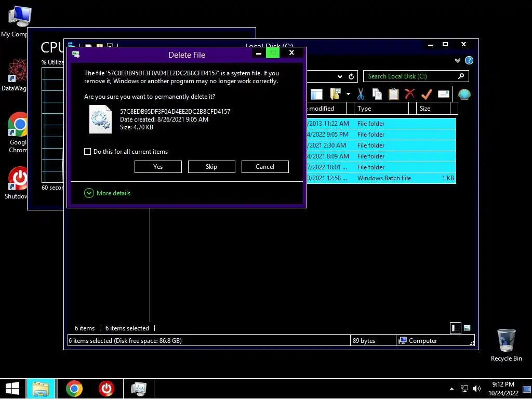Image resolution: width=532 pixels, height=399 pixels.
Task: Select the File folder row dated 8:09 AM
Action: 381,156
